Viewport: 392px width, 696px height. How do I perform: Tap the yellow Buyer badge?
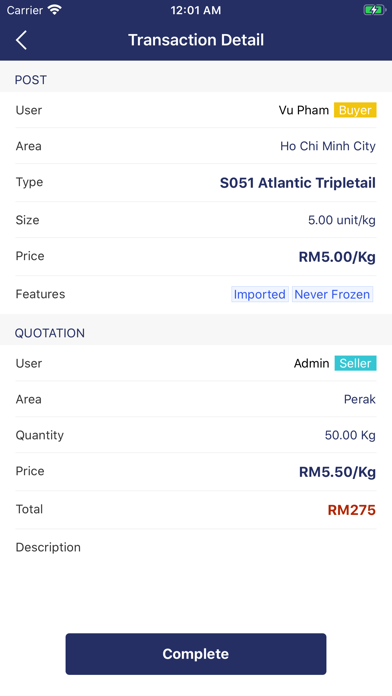(355, 110)
